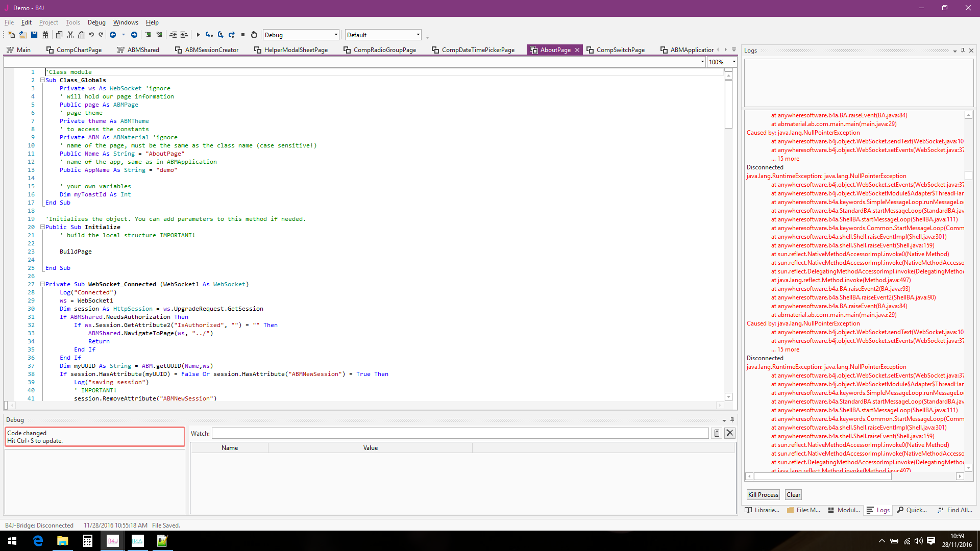Click the Kill Process button

763,495
